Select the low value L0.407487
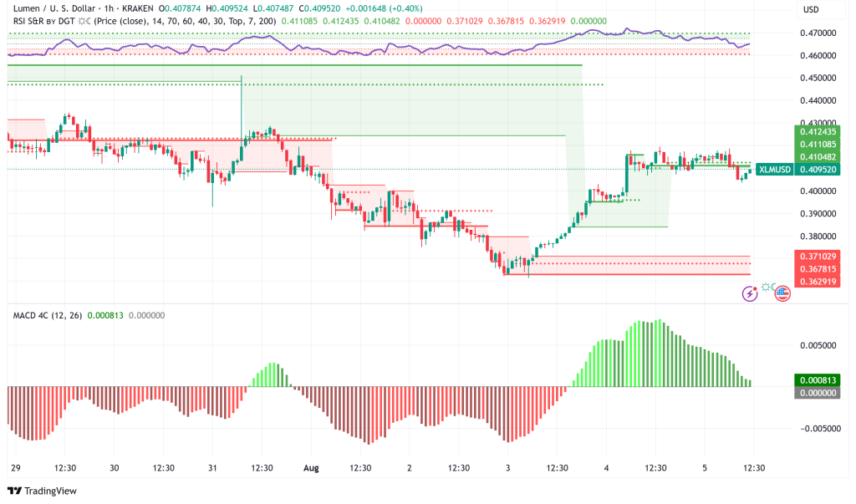Viewport: 856px width, 504px height. (273, 8)
